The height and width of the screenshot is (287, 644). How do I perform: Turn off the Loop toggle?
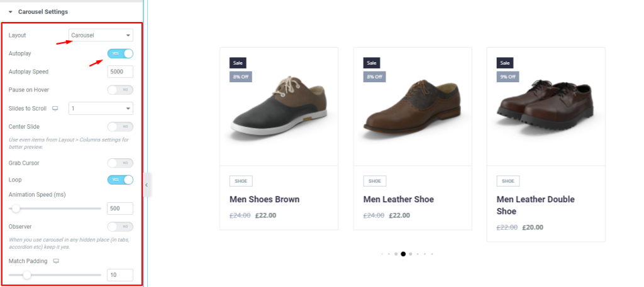pos(120,180)
